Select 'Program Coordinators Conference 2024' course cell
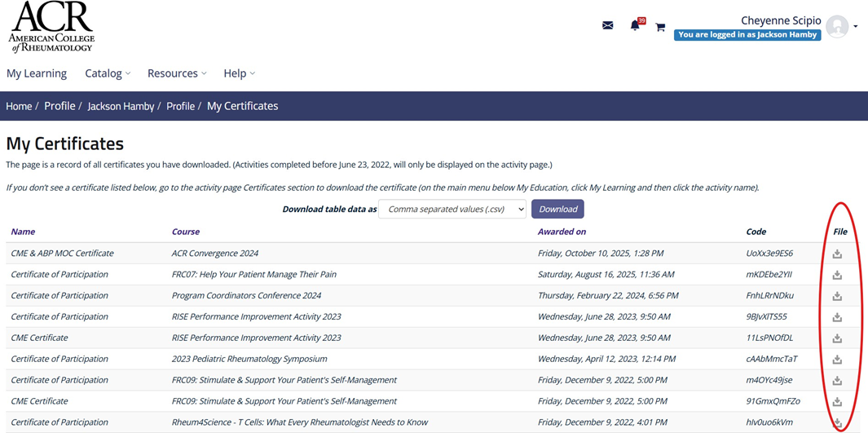 coord(246,296)
